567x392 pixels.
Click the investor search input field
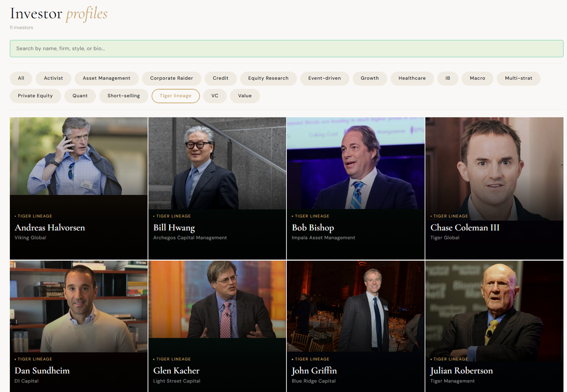tap(286, 49)
